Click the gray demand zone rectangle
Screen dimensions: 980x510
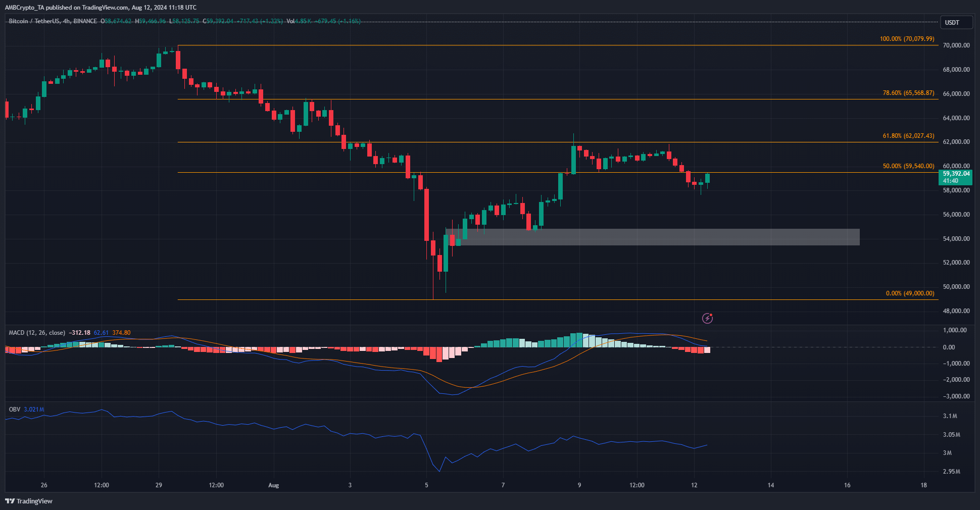(x=652, y=237)
